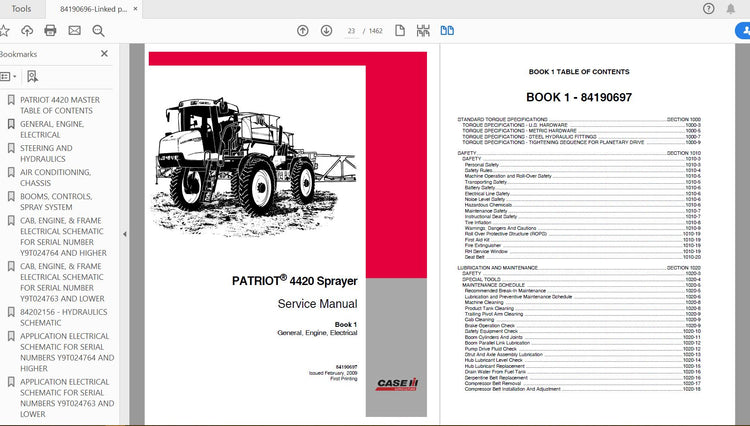The image size is (750, 426).
Task: Open the Tools tab
Action: coord(21,9)
